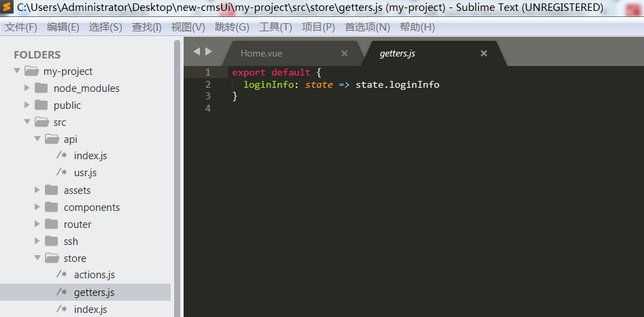Open the 视图(V) menu
Image resolution: width=644 pixels, height=317 pixels.
click(x=188, y=27)
